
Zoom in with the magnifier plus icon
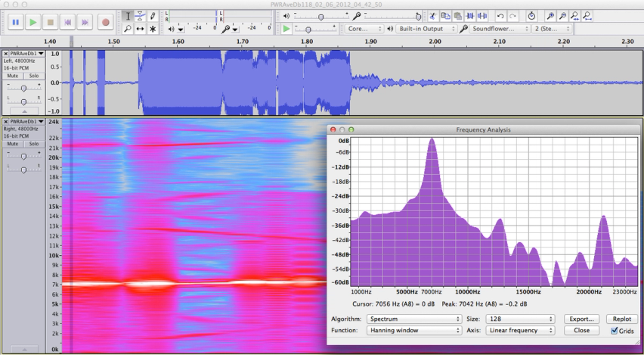550,16
